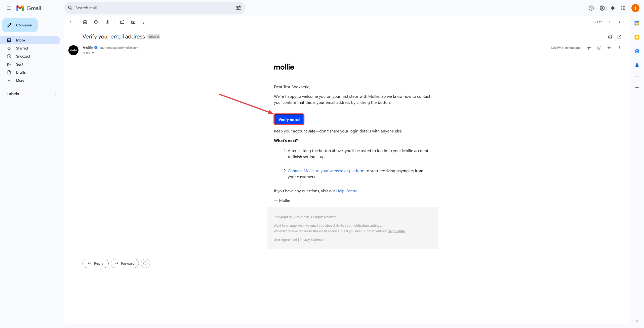Screen dimensions: 644x328
Task: Open the Privacy Statement link
Action: [x=312, y=240]
